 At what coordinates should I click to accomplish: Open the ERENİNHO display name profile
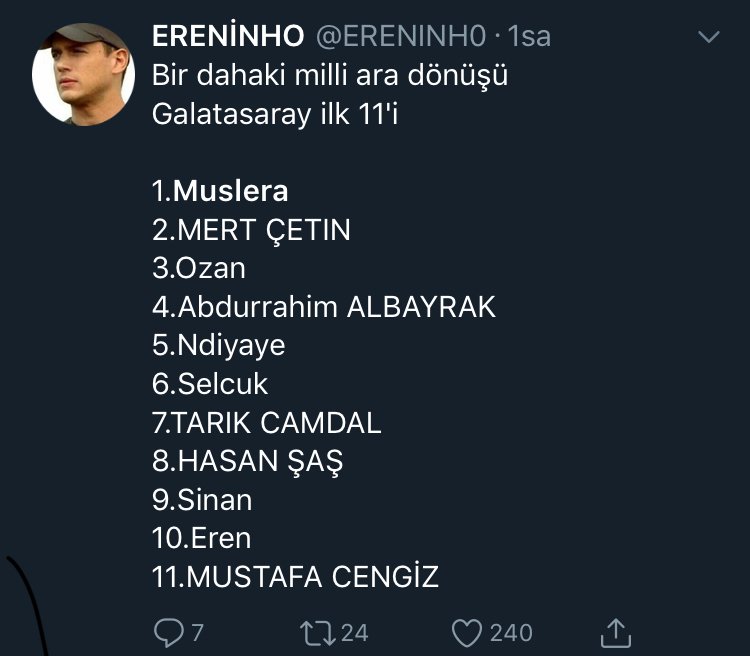pos(228,37)
